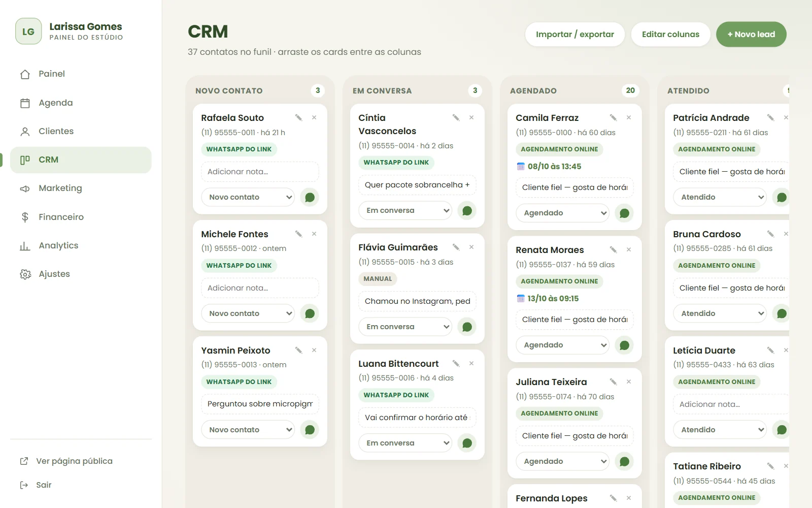Edit Rafaela Souto's card with pencil icon
Screen dimensions: 812x508
point(299,118)
